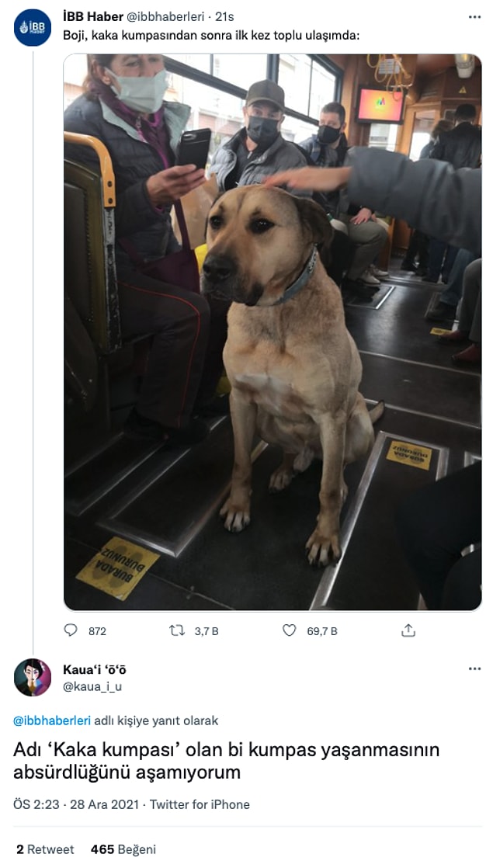Screen dimensions: 493x868
Task: View the 2 Retweet list
Action: pyautogui.click(x=45, y=849)
